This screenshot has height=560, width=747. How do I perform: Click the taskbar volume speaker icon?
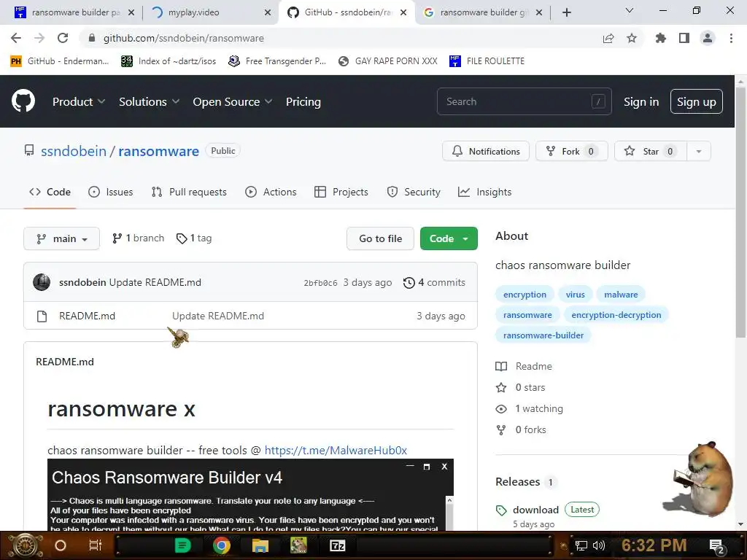599,545
